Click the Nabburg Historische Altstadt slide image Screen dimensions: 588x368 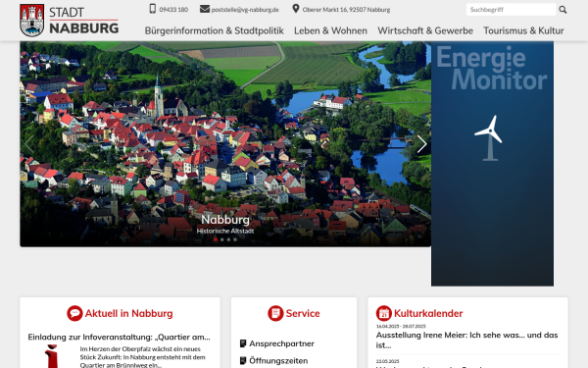pos(225,144)
